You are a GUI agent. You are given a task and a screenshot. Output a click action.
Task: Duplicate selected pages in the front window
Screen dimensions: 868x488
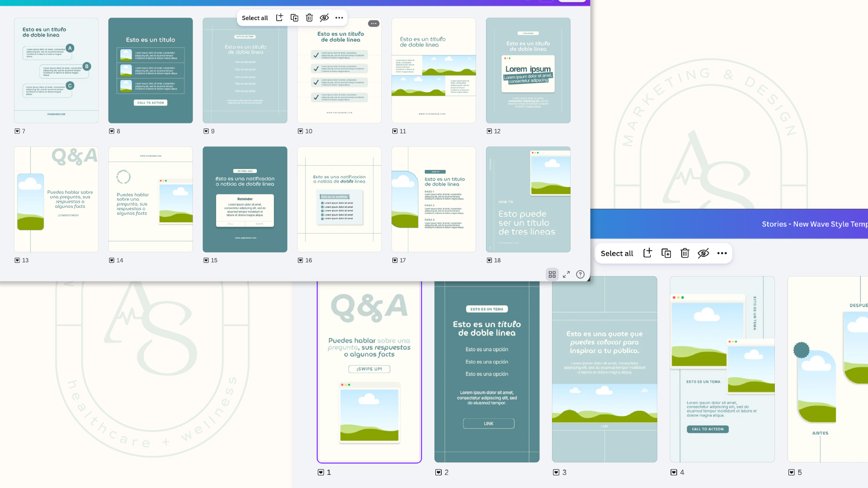pos(294,18)
